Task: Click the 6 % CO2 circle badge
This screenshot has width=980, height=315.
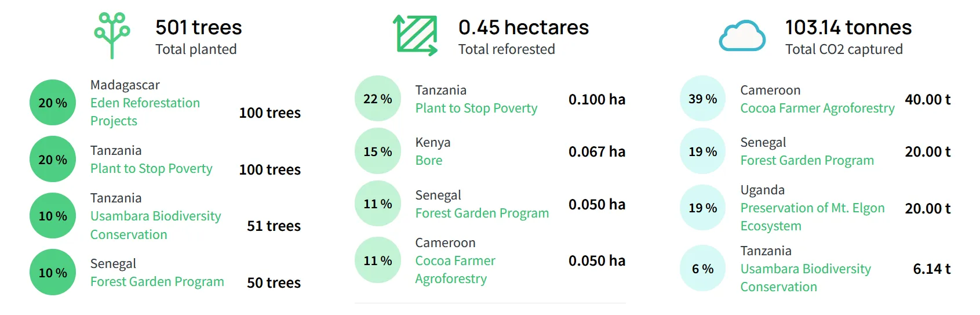Action: [702, 269]
